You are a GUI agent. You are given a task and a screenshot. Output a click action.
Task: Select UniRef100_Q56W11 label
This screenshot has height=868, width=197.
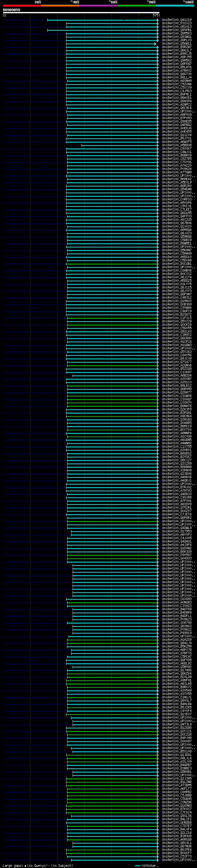click(177, 43)
